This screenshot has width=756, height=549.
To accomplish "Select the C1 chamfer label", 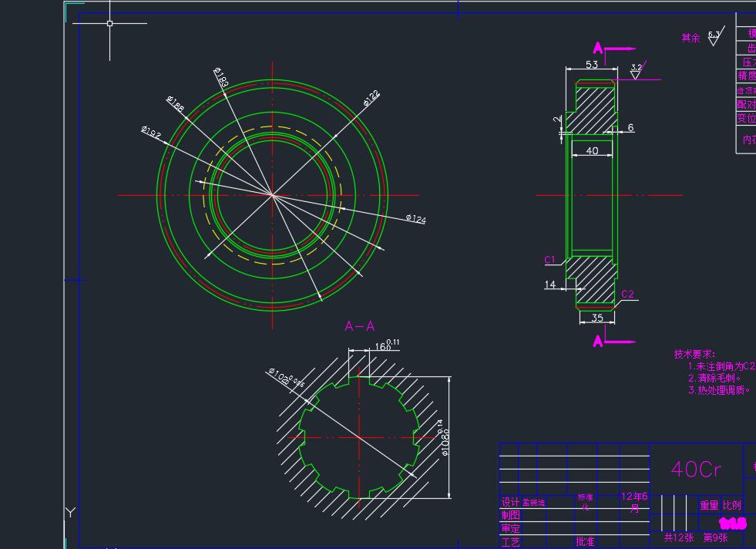I will (x=549, y=260).
